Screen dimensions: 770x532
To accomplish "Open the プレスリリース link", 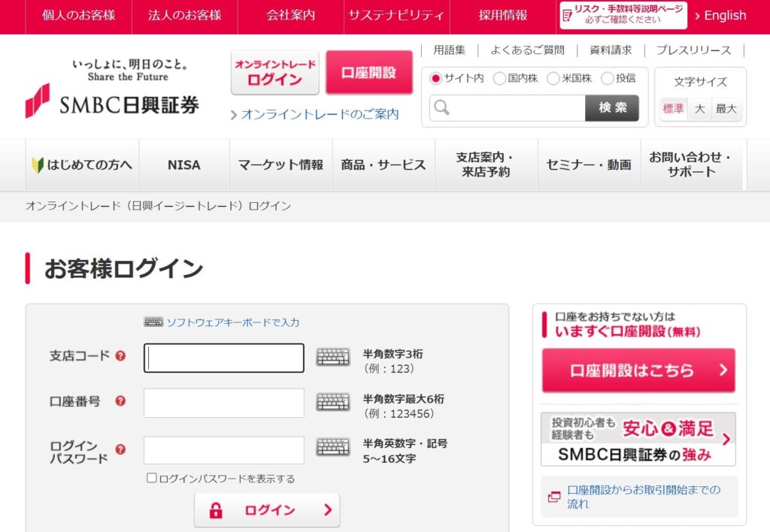I will (x=693, y=50).
